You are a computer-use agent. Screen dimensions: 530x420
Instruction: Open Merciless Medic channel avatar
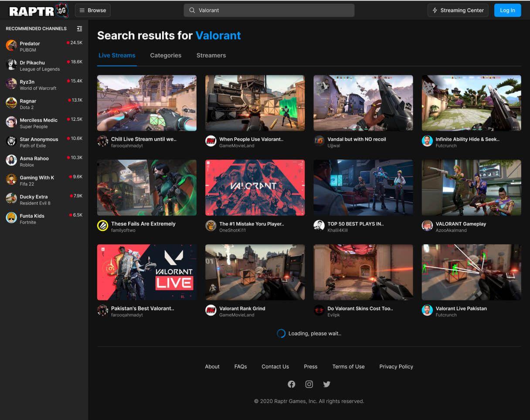pyautogui.click(x=11, y=122)
